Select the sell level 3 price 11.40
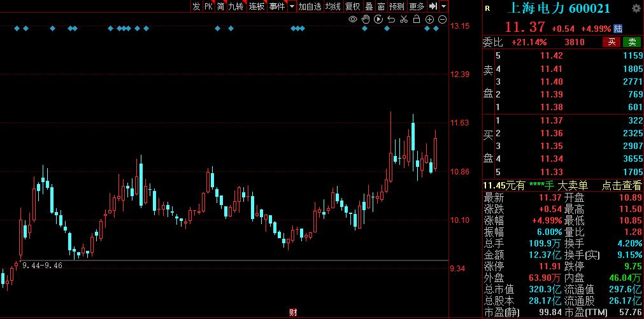The width and height of the screenshot is (644, 319). pyautogui.click(x=552, y=82)
